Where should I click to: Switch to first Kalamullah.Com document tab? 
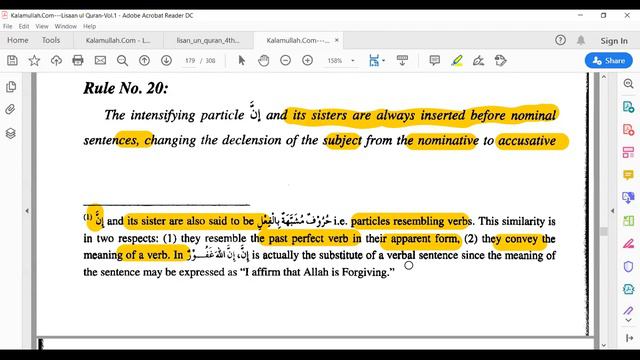[x=118, y=40]
